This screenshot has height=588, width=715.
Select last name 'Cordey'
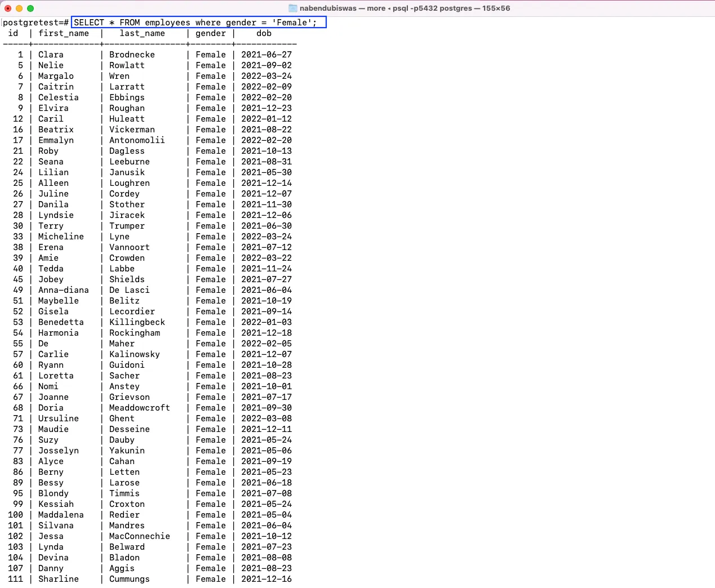(125, 194)
